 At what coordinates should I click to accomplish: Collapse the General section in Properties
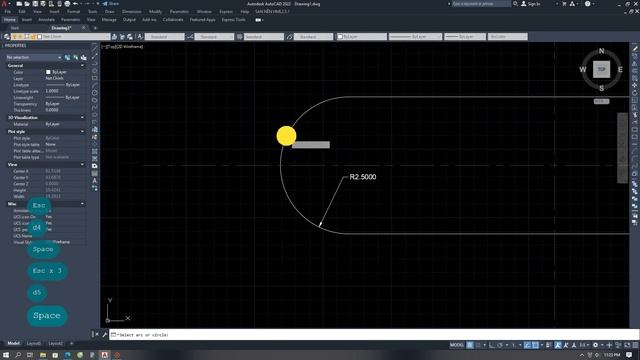click(82, 66)
